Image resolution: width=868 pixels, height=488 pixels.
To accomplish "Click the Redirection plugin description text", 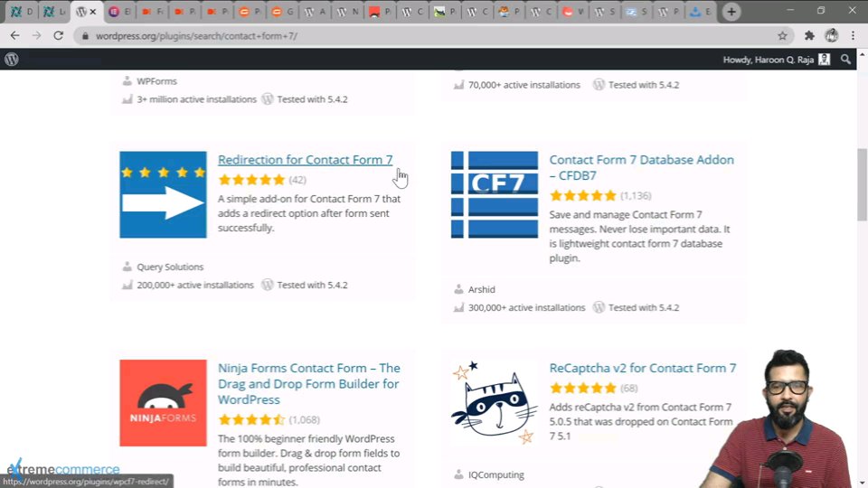I will click(309, 213).
